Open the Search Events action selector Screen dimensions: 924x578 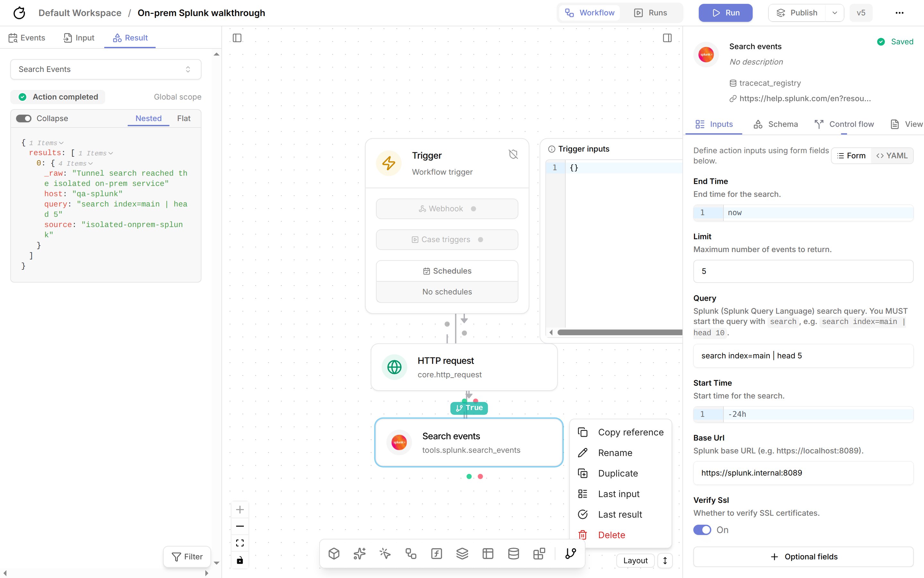coord(106,69)
